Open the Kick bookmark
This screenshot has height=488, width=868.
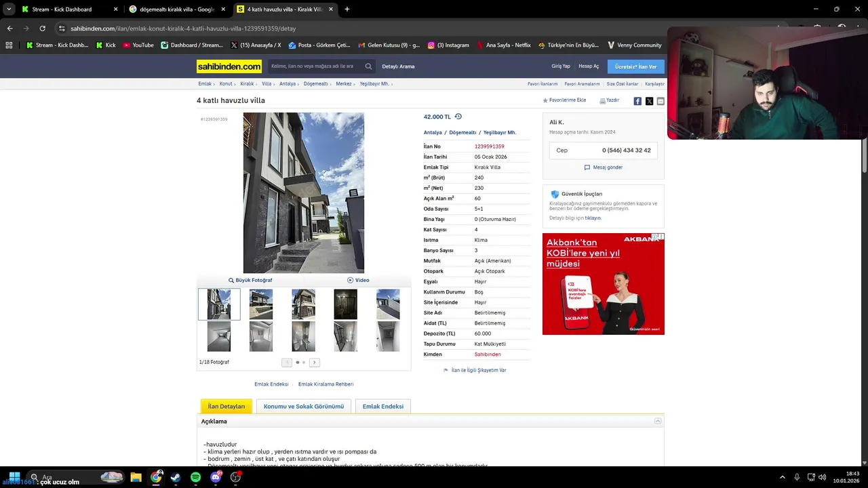106,45
